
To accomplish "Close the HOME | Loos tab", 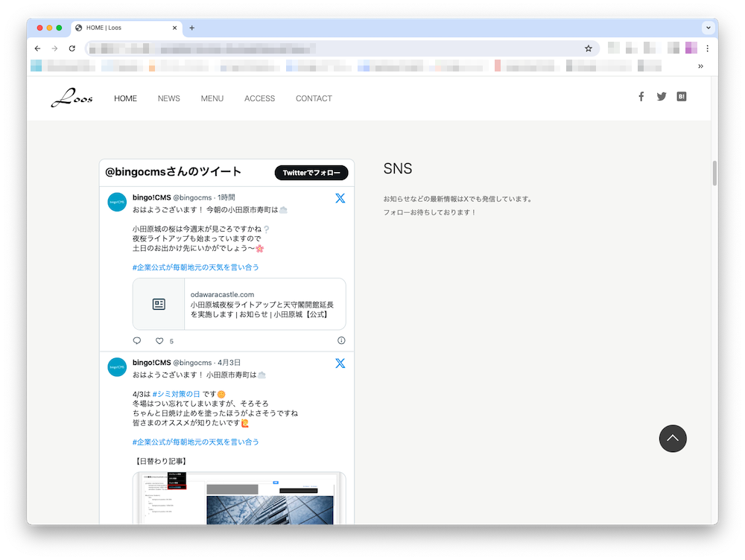I will pos(174,28).
